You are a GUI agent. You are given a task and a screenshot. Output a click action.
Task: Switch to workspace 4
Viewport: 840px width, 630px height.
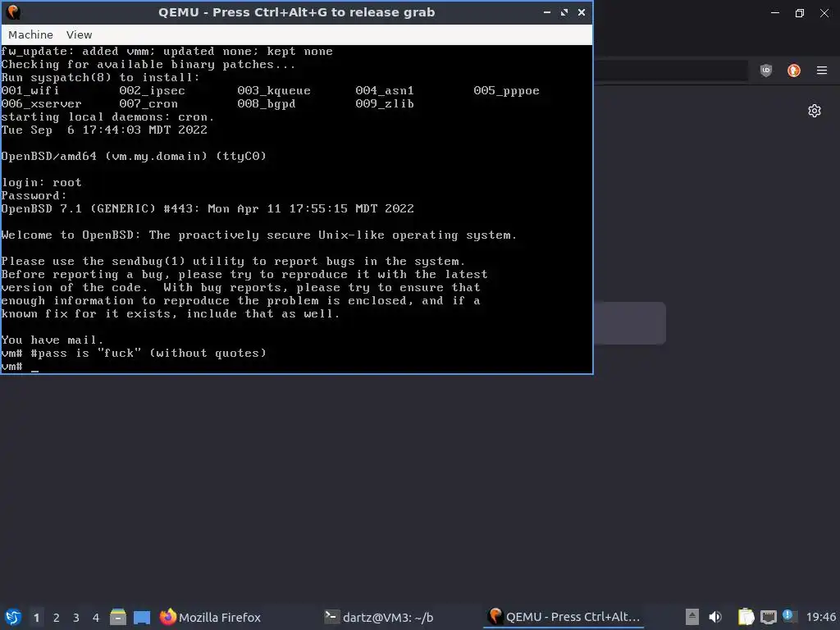(96, 618)
